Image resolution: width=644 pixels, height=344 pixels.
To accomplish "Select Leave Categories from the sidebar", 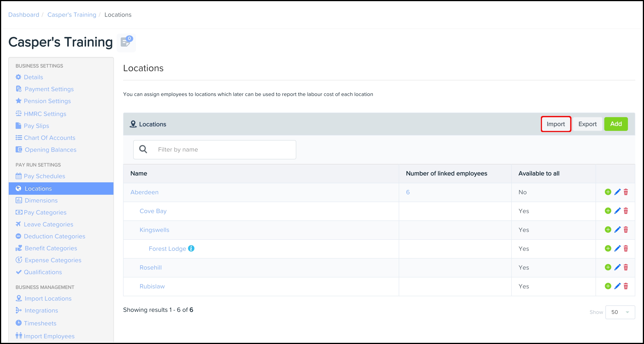I will 48,225.
